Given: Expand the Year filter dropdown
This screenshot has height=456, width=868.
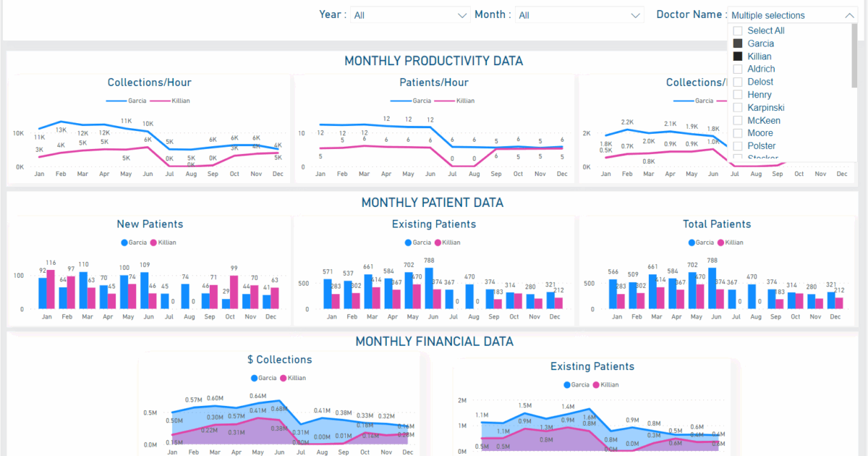Looking at the screenshot, I should click(463, 15).
